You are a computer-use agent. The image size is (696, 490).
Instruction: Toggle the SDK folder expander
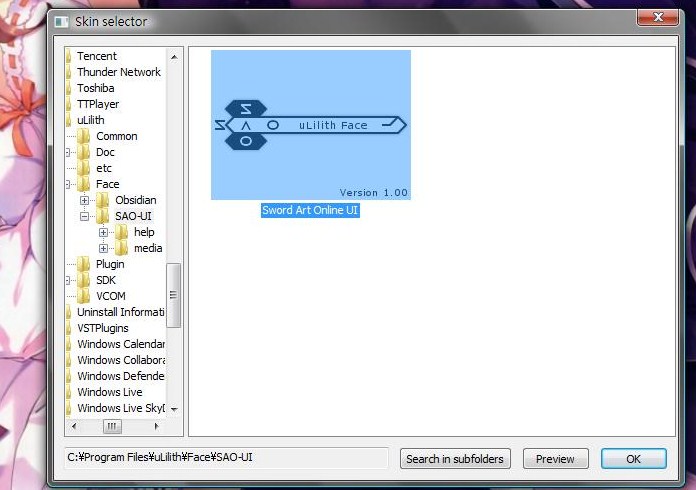coord(68,280)
